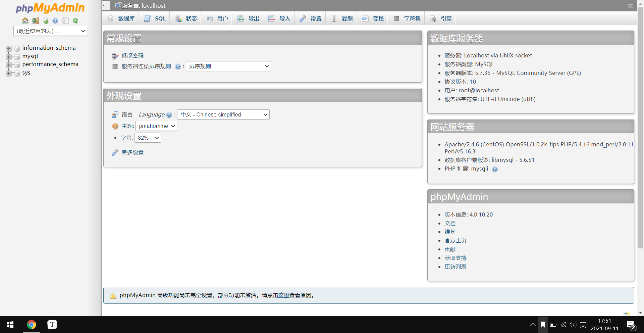Open the 文档 link
This screenshot has width=644, height=333.
(450, 223)
